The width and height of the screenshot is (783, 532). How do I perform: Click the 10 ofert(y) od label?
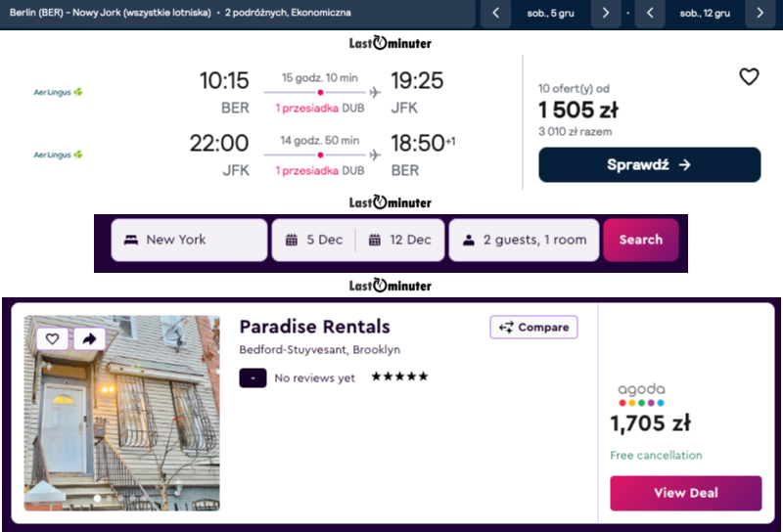(574, 89)
